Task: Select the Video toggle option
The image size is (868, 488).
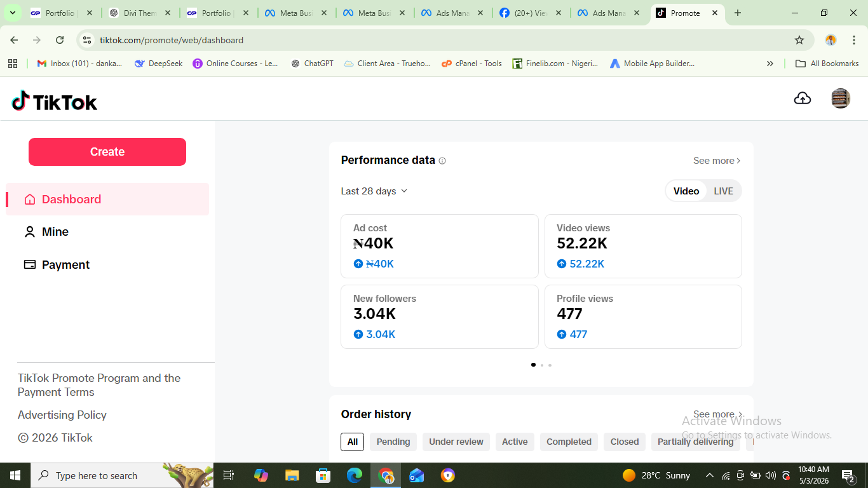Action: 686,191
